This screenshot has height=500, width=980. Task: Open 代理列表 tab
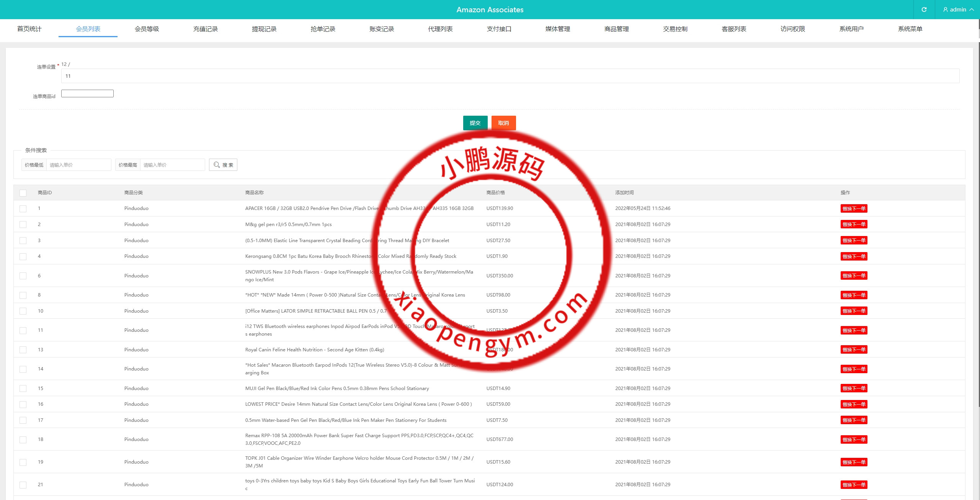point(440,29)
